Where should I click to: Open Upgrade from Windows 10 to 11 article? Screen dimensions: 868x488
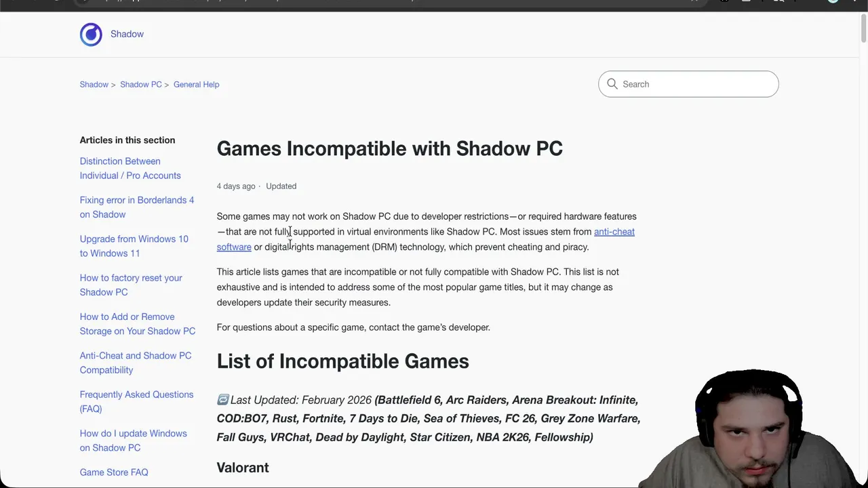click(x=134, y=246)
